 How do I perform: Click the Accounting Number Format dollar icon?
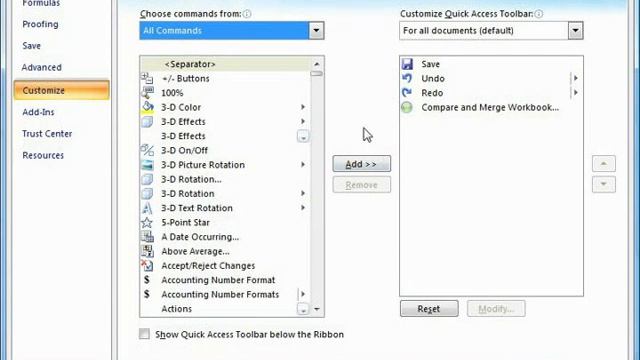tap(147, 280)
